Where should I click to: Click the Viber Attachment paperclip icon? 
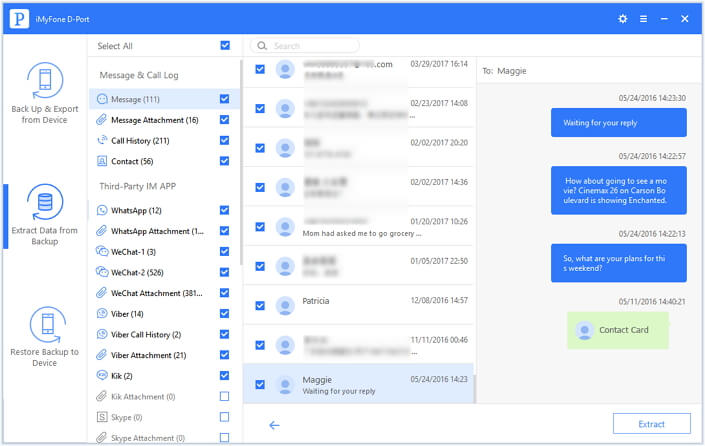pyautogui.click(x=102, y=355)
